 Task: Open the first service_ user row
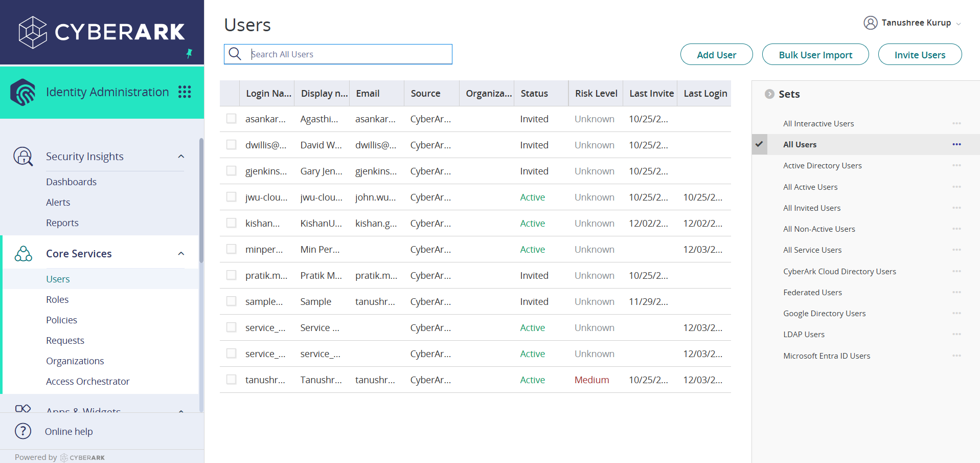tap(475, 327)
